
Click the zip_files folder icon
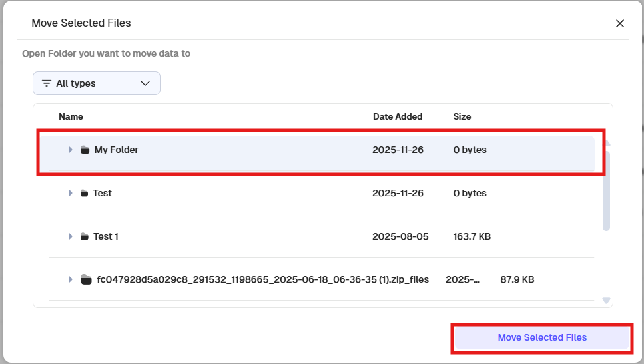pyautogui.click(x=85, y=279)
